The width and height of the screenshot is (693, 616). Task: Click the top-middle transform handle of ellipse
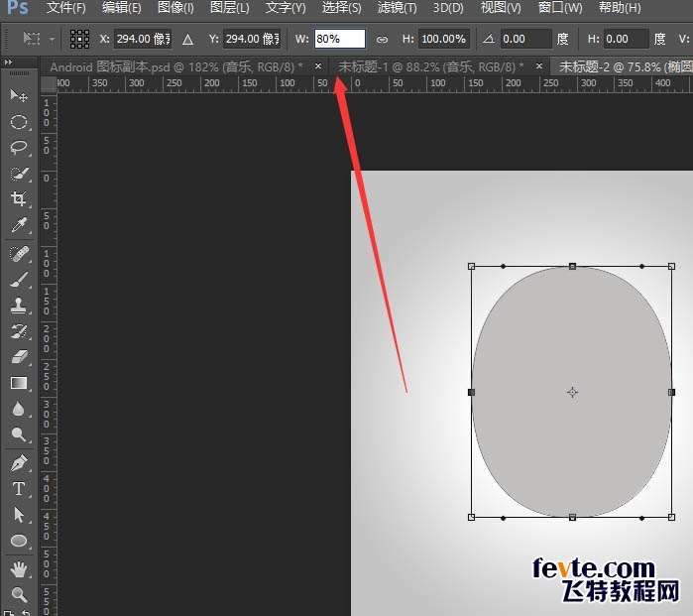(572, 266)
